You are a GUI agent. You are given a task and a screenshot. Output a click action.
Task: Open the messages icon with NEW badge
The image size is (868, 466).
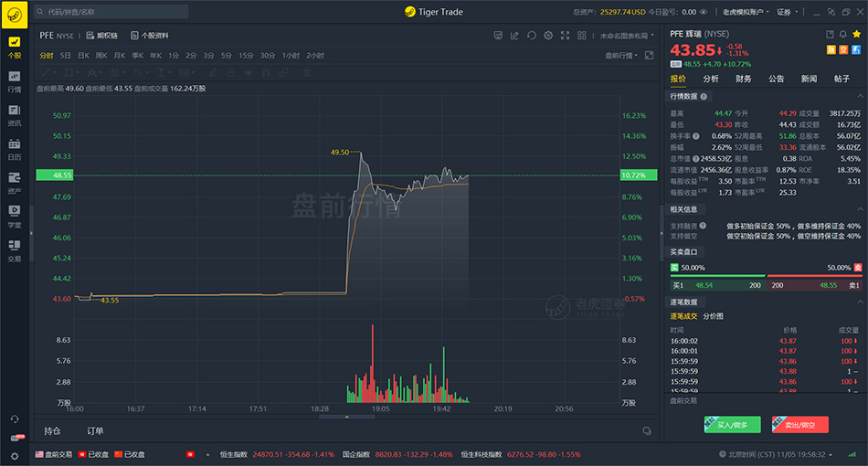[16, 438]
